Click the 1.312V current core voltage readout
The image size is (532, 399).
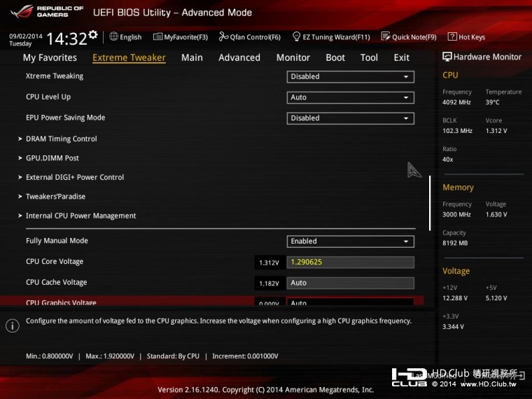tap(269, 262)
